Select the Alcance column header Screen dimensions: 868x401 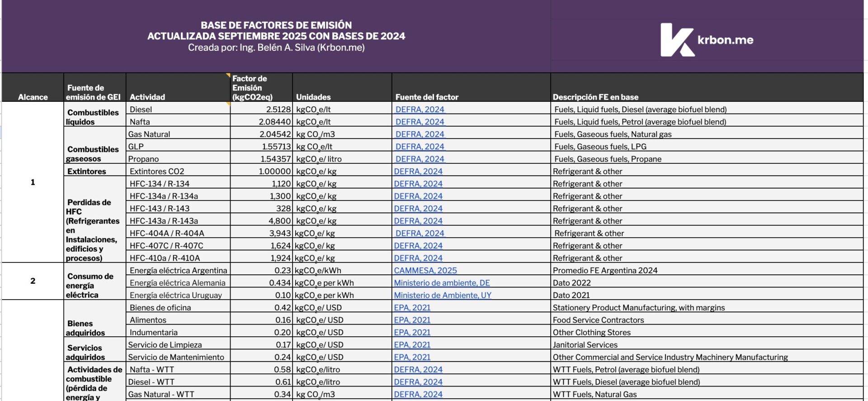33,87
